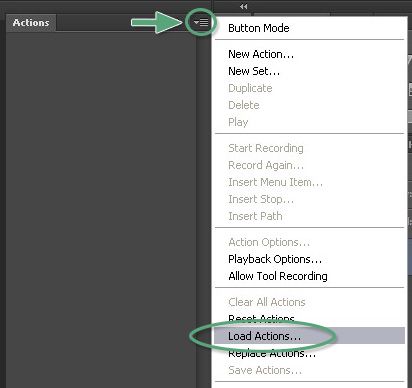This screenshot has width=412, height=388.
Task: Switch to the Actions panel tab
Action: tap(31, 23)
